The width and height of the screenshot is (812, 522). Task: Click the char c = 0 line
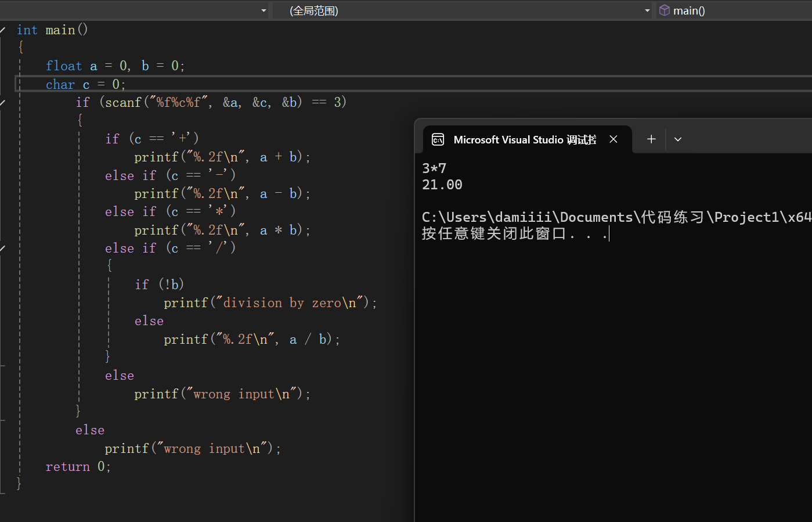tap(86, 84)
